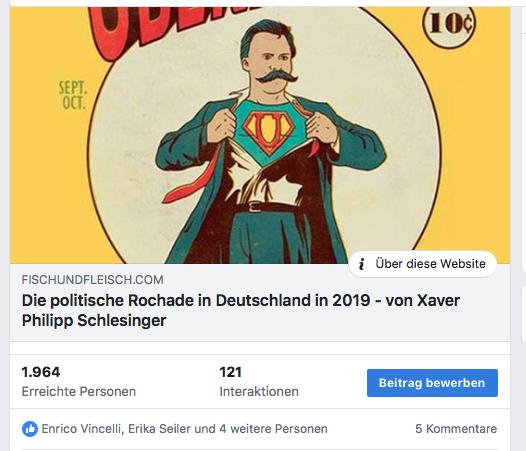This screenshot has height=451, width=526.
Task: Click the Beitrag bewerben button
Action: [x=432, y=383]
